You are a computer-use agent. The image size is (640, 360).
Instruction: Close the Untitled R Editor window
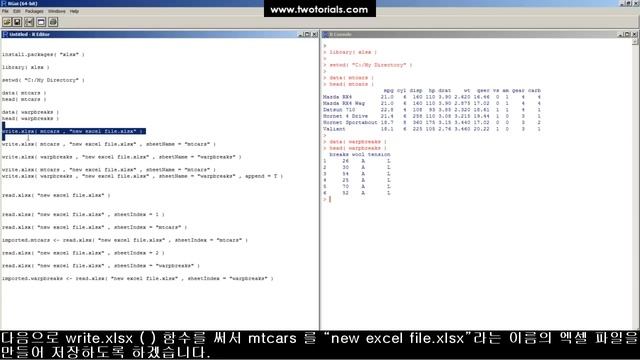pyautogui.click(x=315, y=34)
